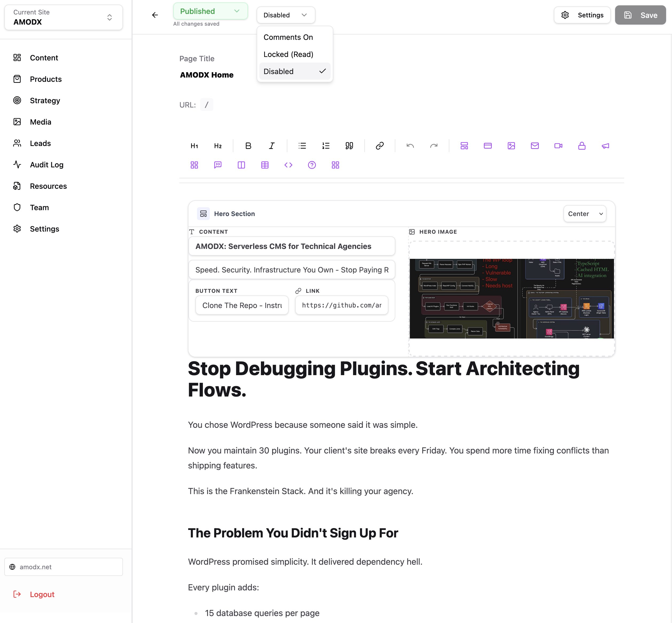Screen dimensions: 672x623
Task: Insert a code block into the content
Action: tap(288, 165)
